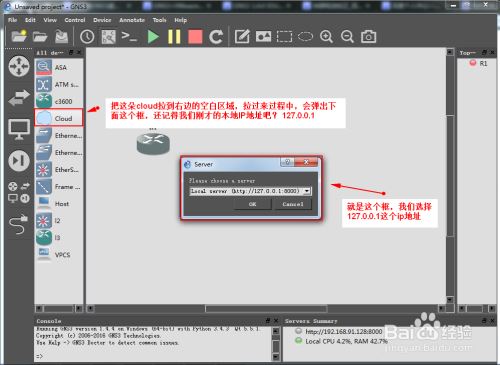This screenshot has width=500, height=365.
Task: Open the Device menu
Action: (x=102, y=20)
